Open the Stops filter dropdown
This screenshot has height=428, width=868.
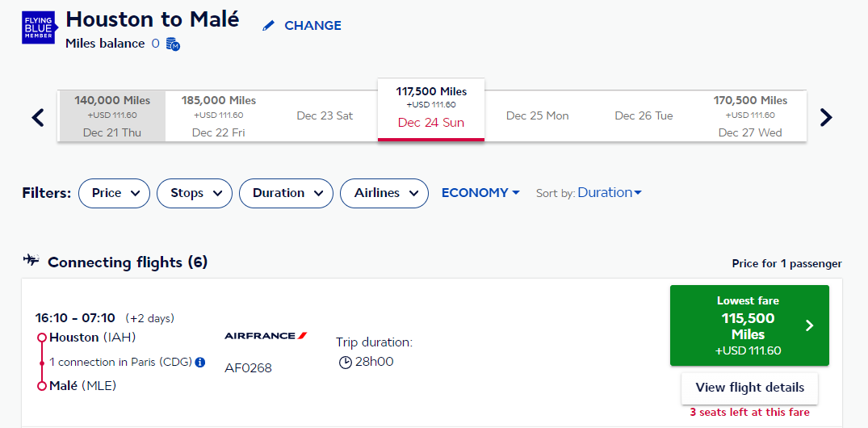pos(195,193)
